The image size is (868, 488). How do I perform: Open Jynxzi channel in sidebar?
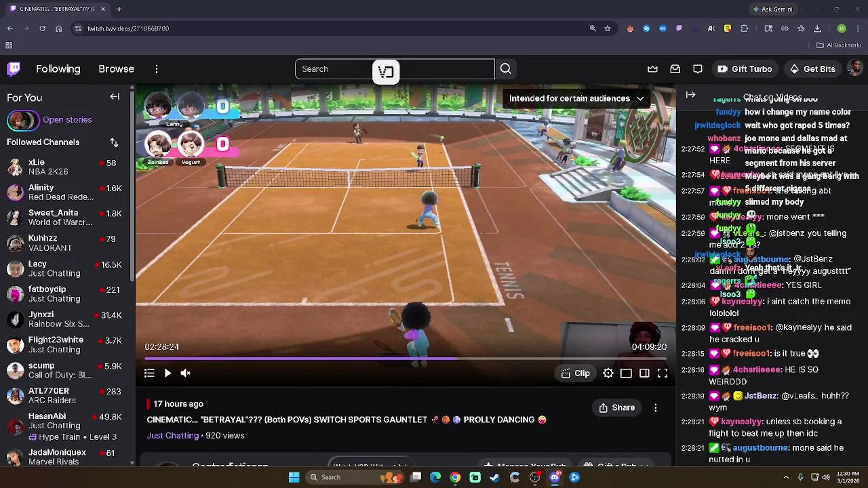point(64,319)
